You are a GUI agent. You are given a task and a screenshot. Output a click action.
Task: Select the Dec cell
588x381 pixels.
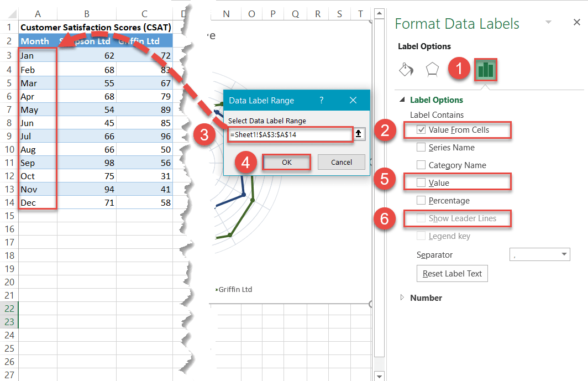tap(38, 203)
